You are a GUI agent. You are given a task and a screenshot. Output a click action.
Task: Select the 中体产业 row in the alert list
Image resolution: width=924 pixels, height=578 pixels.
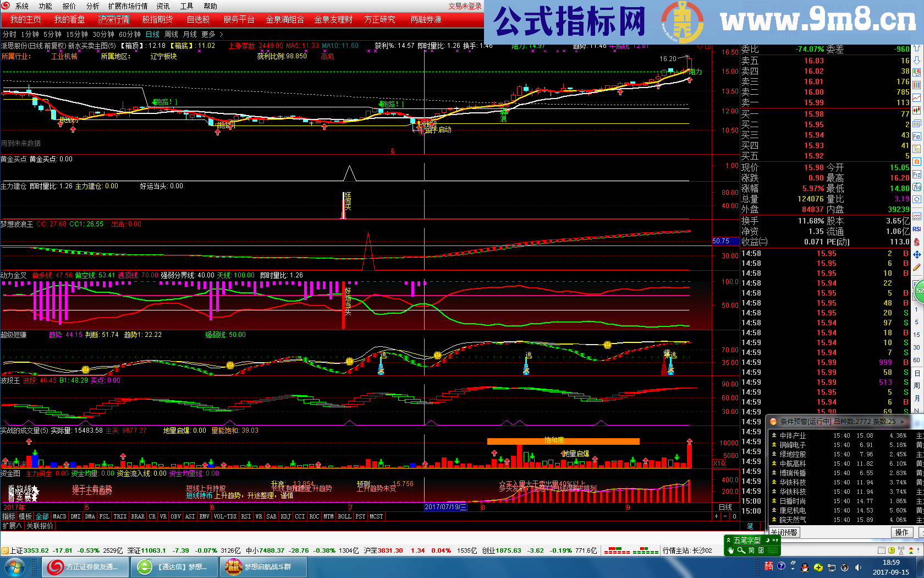[x=793, y=436]
